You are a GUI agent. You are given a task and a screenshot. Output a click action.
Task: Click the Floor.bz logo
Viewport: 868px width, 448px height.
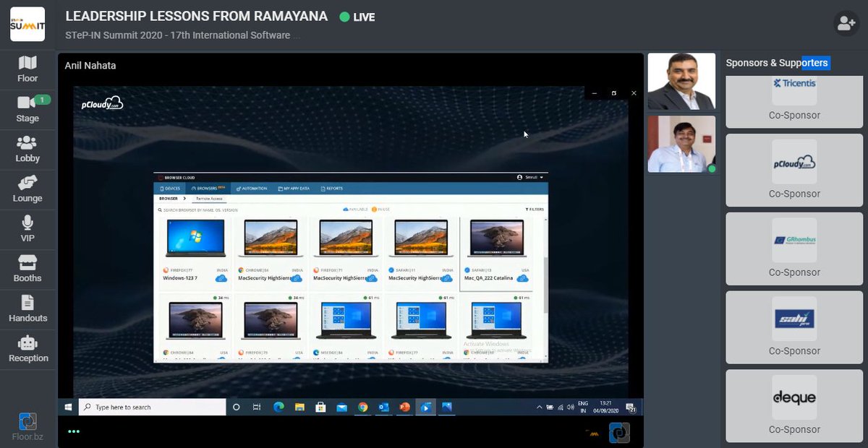(27, 426)
